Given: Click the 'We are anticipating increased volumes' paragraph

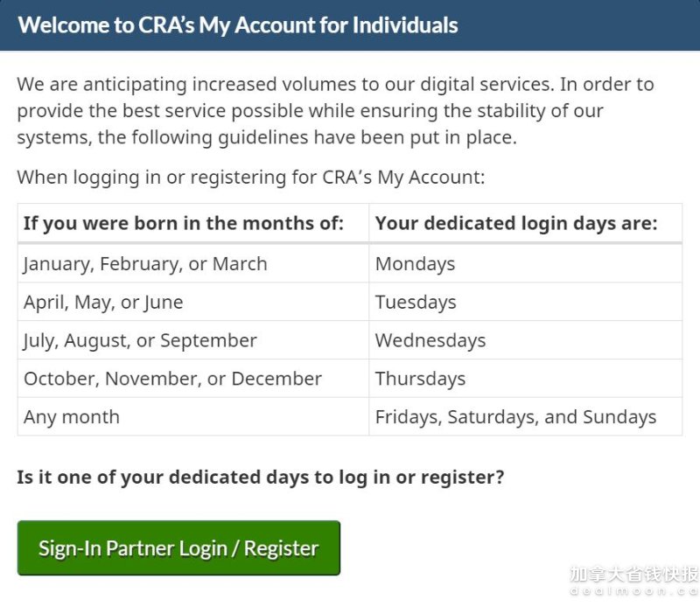Looking at the screenshot, I should (x=335, y=111).
